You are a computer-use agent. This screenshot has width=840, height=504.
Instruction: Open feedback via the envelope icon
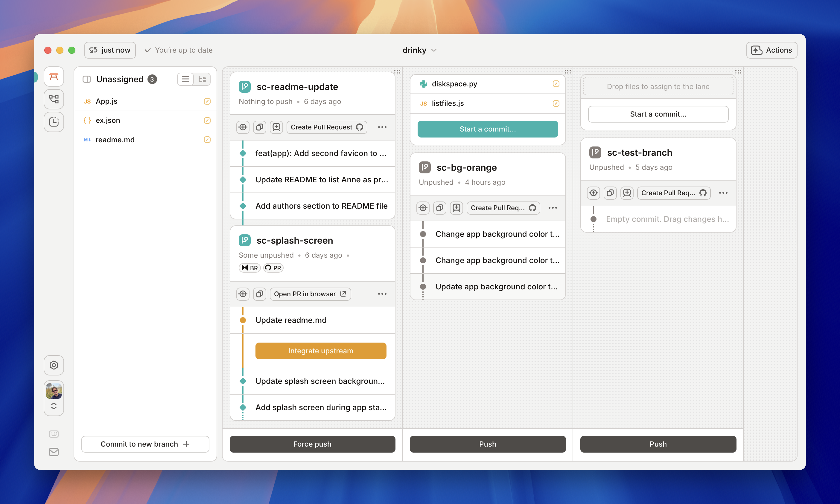[54, 452]
